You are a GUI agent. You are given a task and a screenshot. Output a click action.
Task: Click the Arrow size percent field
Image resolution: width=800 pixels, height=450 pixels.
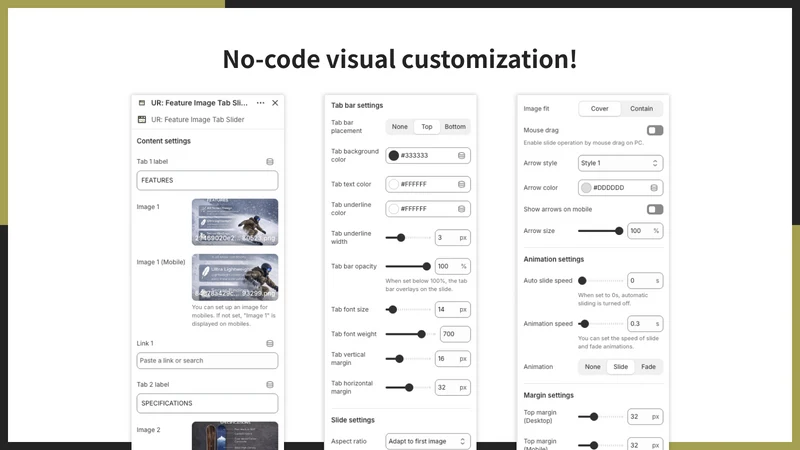[x=645, y=231]
